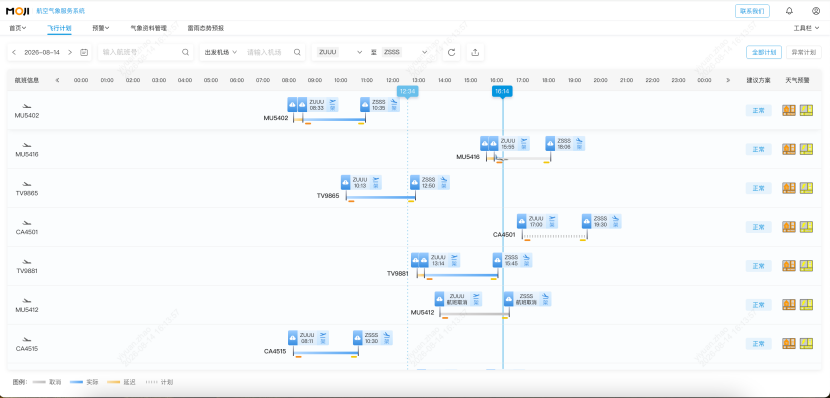Select the 异常计划 filter
Image resolution: width=830 pixels, height=398 pixels.
(804, 52)
